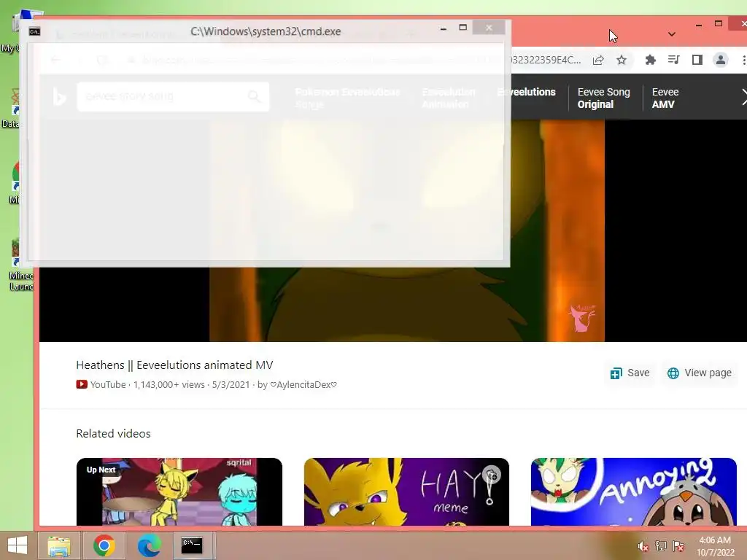Open the Windows Start button
Image resolution: width=747 pixels, height=560 pixels.
18,545
